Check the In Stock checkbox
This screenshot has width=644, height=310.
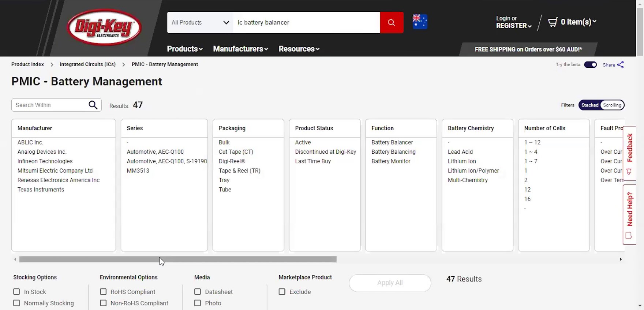click(16, 292)
